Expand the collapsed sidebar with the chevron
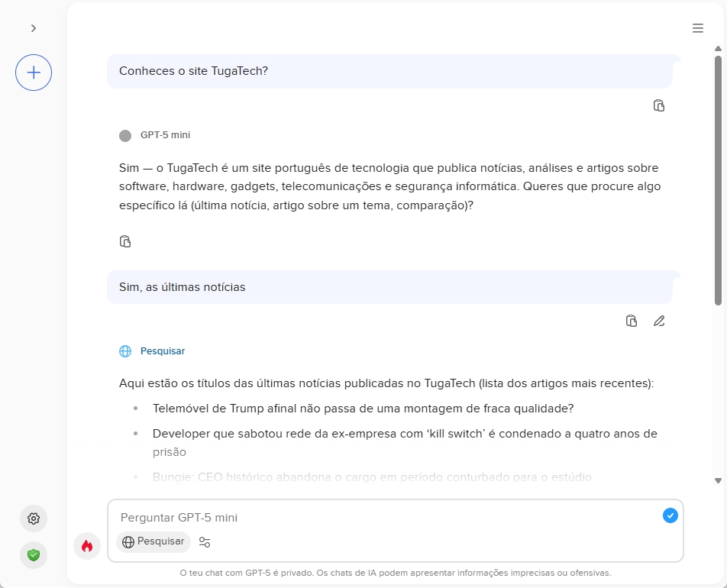The image size is (727, 588). (34, 28)
